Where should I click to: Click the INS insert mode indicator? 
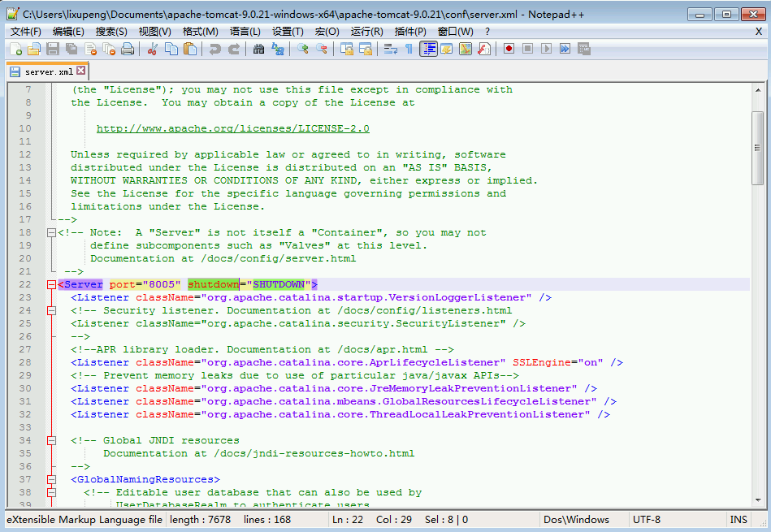[x=739, y=520]
